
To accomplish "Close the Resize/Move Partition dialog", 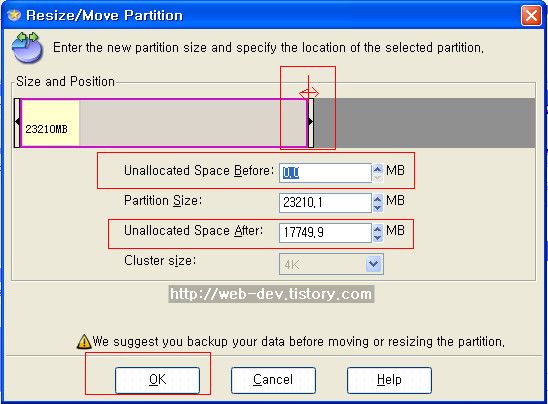I will (531, 15).
